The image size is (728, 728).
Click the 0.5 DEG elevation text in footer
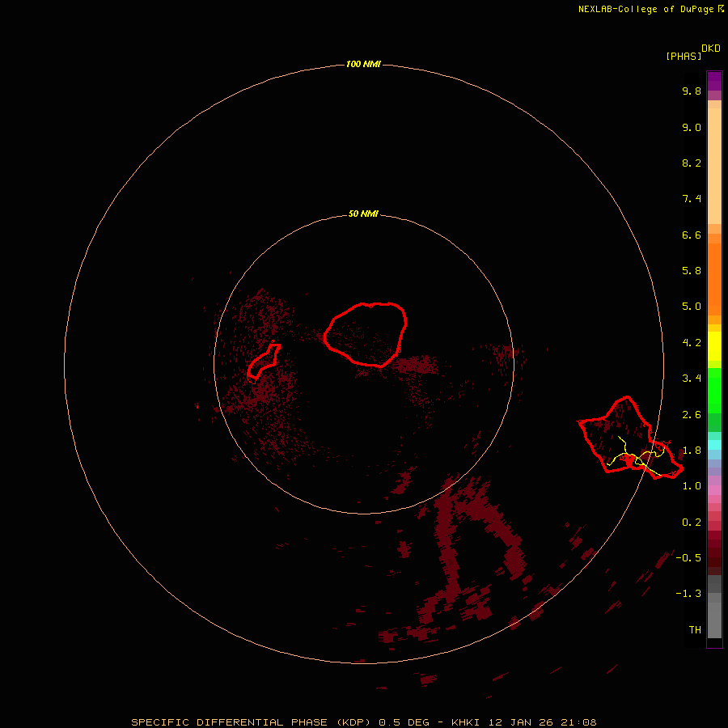click(x=404, y=722)
